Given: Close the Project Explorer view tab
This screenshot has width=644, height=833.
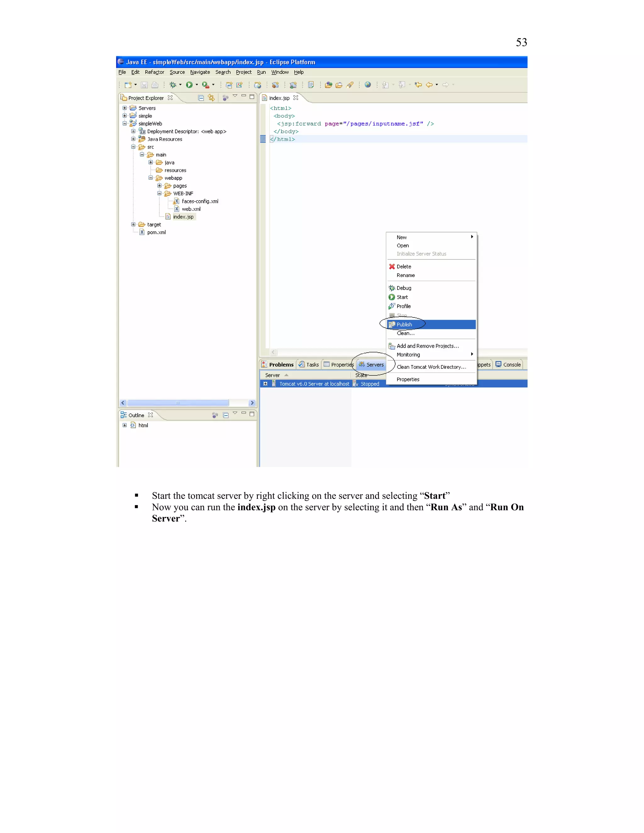Looking at the screenshot, I should pyautogui.click(x=170, y=98).
